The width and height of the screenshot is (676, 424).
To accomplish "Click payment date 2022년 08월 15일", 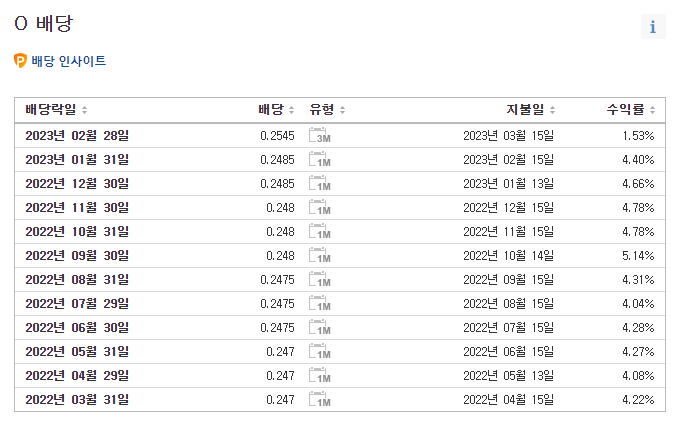I will 509,304.
